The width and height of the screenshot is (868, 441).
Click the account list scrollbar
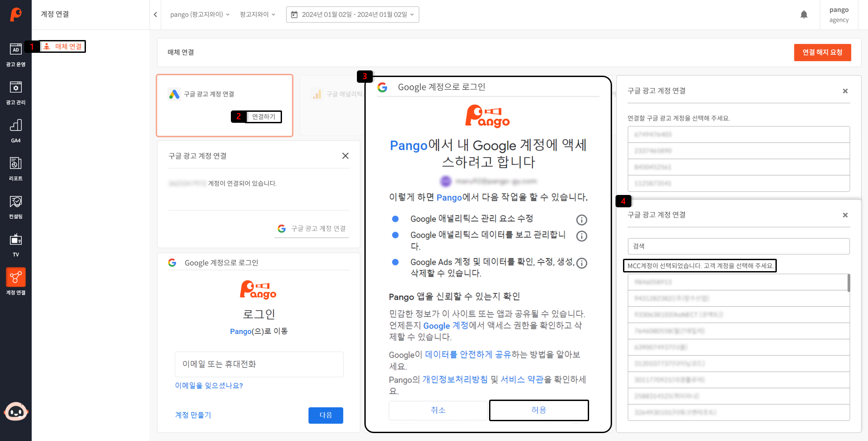(849, 283)
